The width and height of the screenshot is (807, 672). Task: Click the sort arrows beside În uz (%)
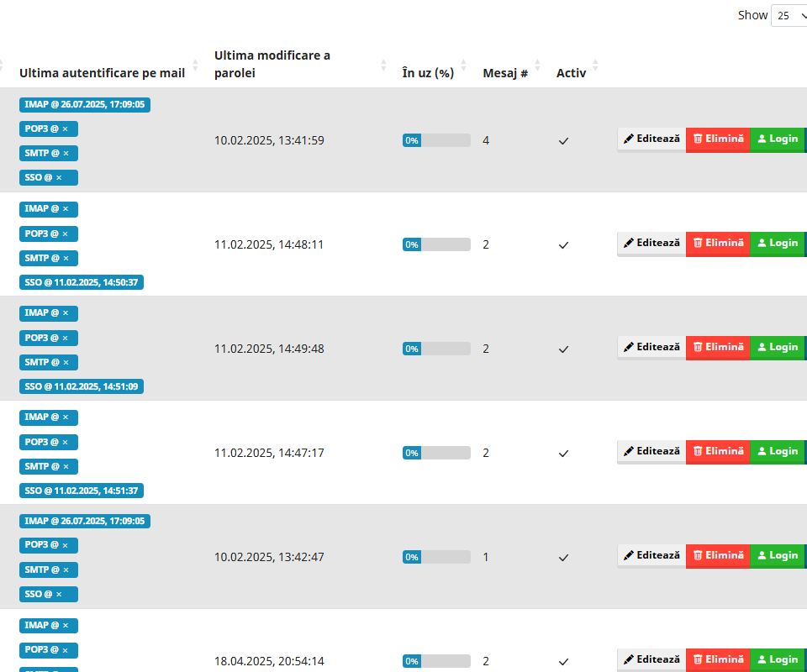[464, 65]
